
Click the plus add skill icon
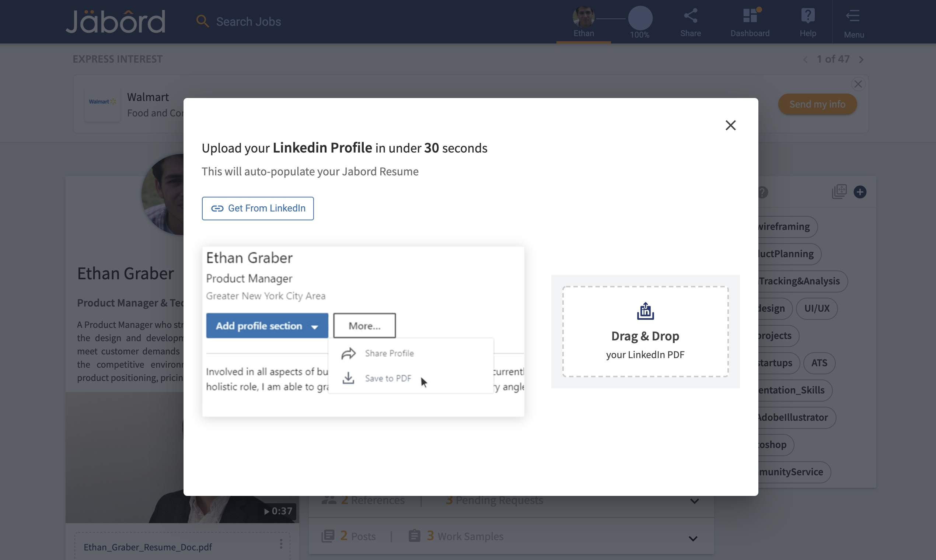(x=860, y=192)
